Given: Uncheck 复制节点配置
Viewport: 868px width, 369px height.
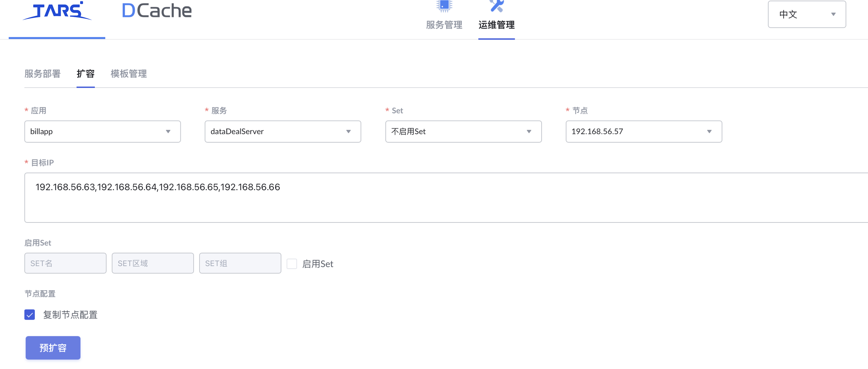Looking at the screenshot, I should click(x=29, y=315).
